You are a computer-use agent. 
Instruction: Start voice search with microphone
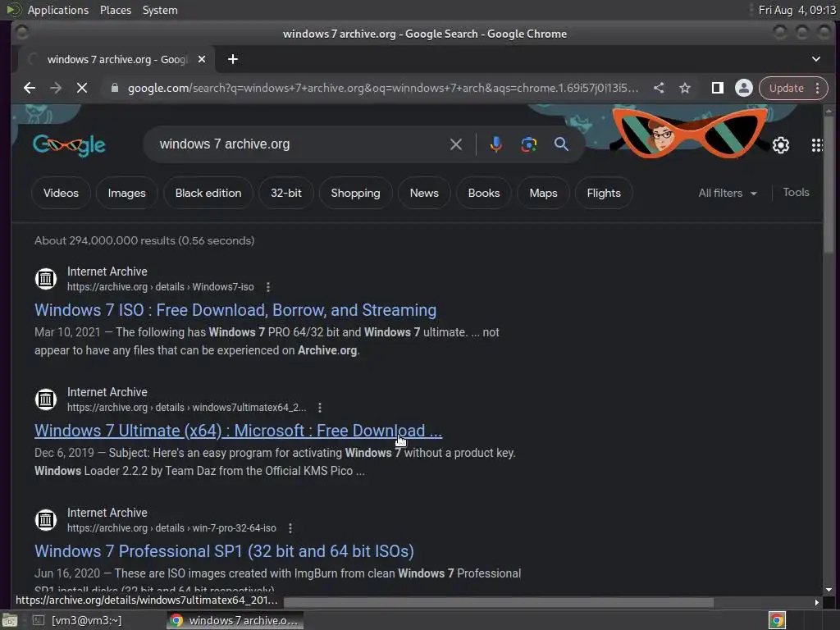click(x=496, y=144)
